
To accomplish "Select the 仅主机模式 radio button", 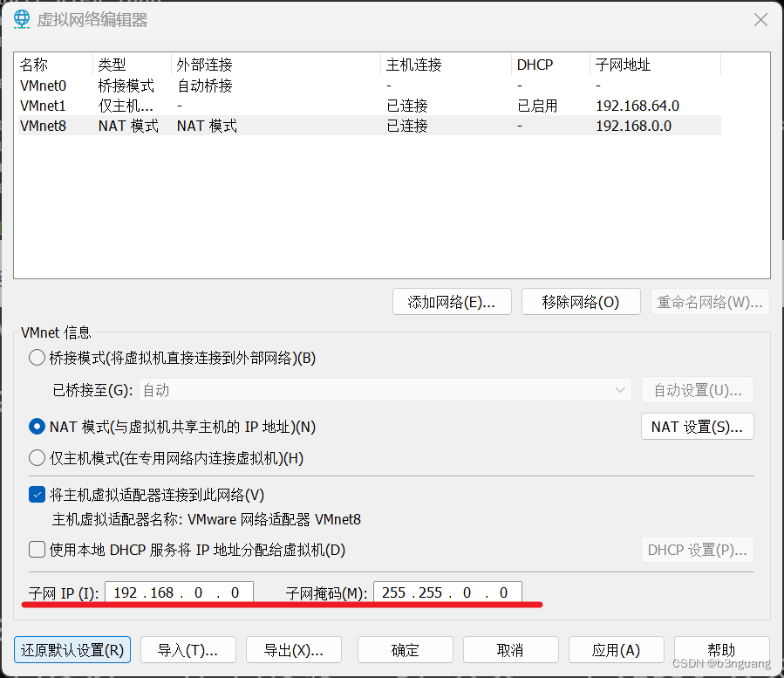I will (37, 458).
